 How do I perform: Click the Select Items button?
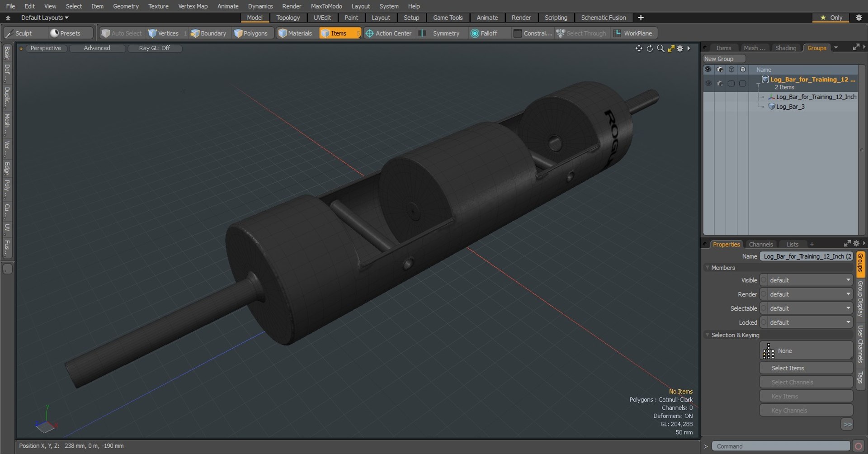pyautogui.click(x=806, y=368)
